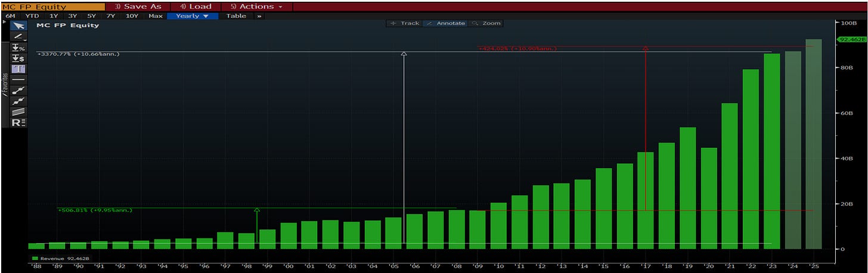Toggle Annotate mode
The height and width of the screenshot is (273, 868).
tap(445, 23)
